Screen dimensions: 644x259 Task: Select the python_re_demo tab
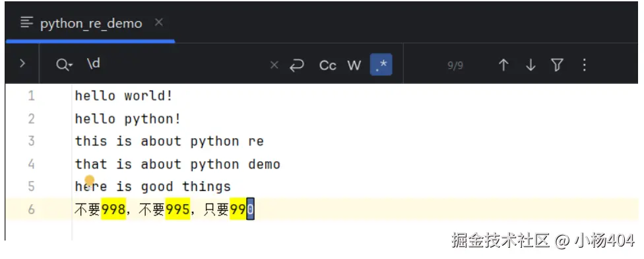coord(90,23)
